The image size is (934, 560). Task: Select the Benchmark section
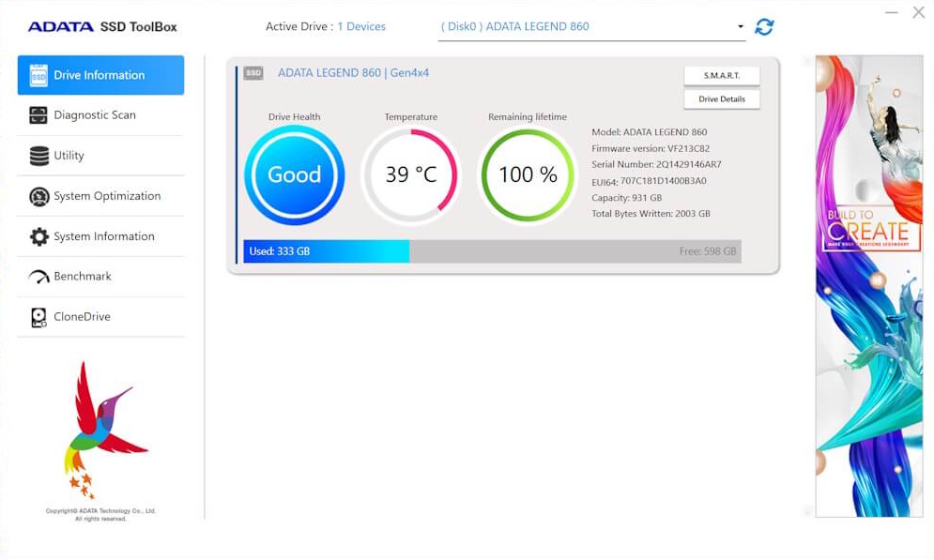(x=100, y=277)
